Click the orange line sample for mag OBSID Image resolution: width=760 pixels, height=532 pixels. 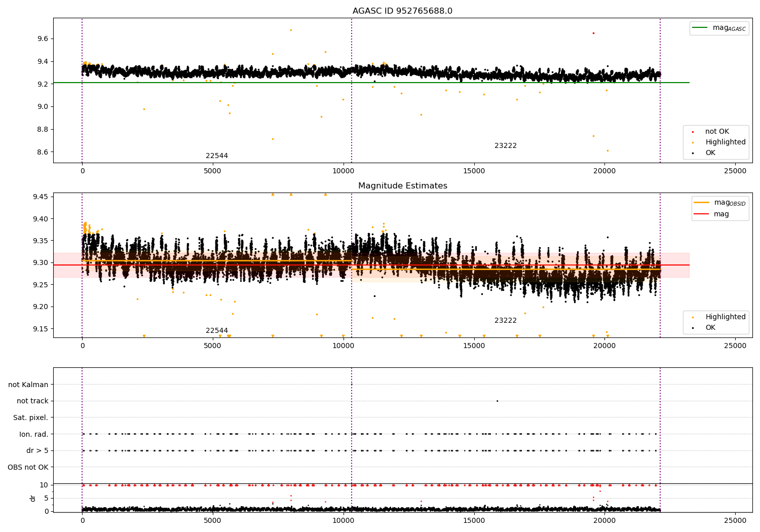[x=702, y=202]
